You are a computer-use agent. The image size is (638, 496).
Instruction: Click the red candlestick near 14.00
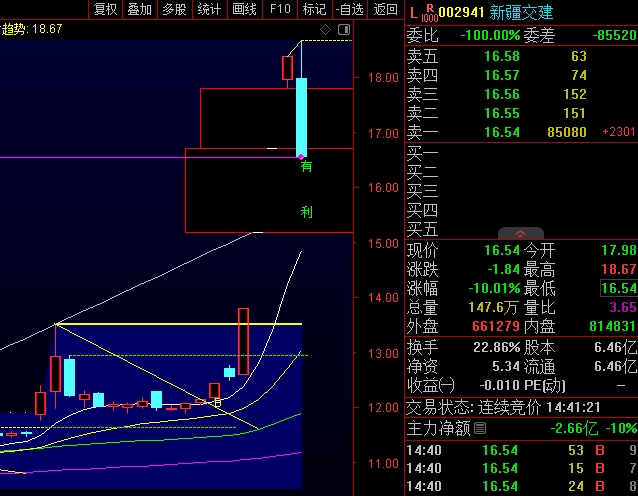(x=243, y=341)
